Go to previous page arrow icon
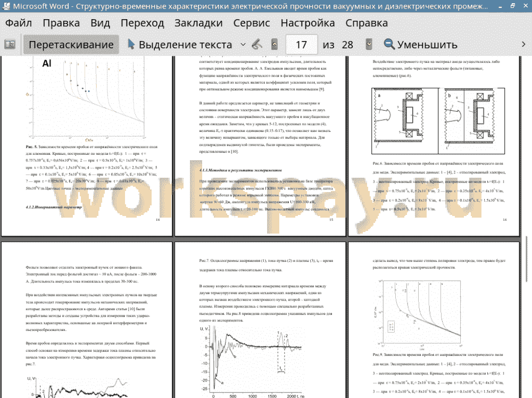Viewport: 532px width, 398px height. pyautogui.click(x=275, y=45)
